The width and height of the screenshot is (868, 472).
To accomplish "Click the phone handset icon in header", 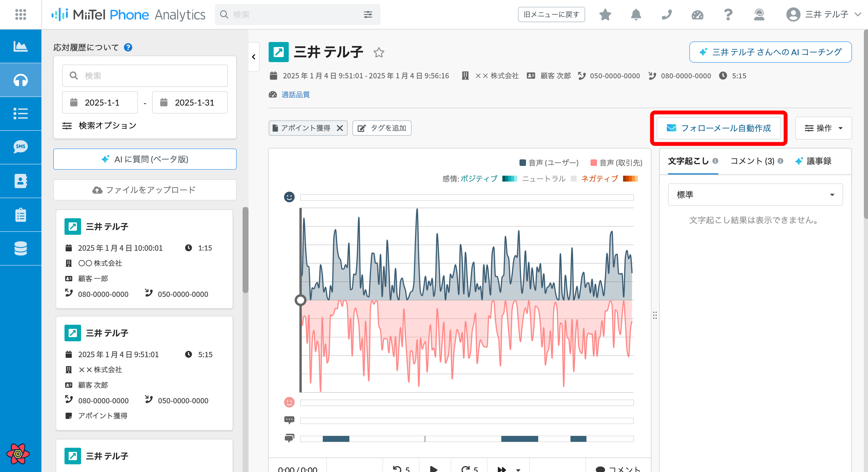I will (x=667, y=14).
